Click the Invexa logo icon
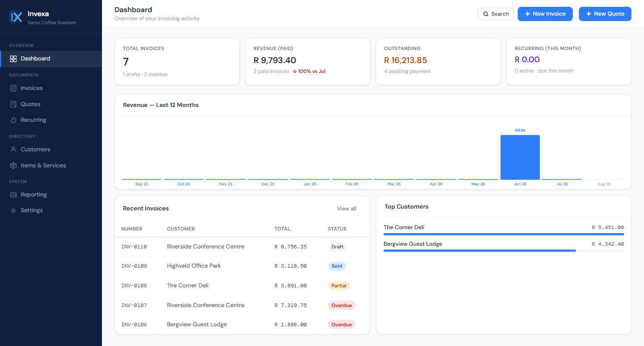The width and height of the screenshot is (644, 346). point(16,17)
